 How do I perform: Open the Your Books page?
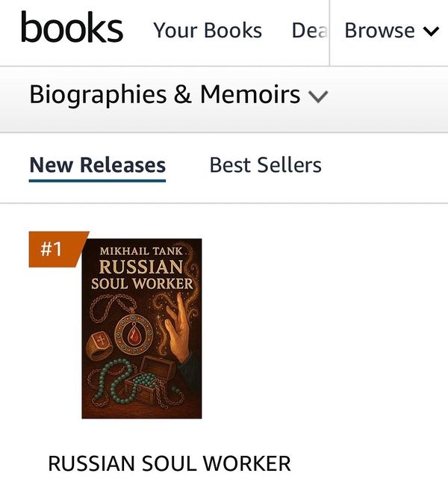click(x=208, y=31)
